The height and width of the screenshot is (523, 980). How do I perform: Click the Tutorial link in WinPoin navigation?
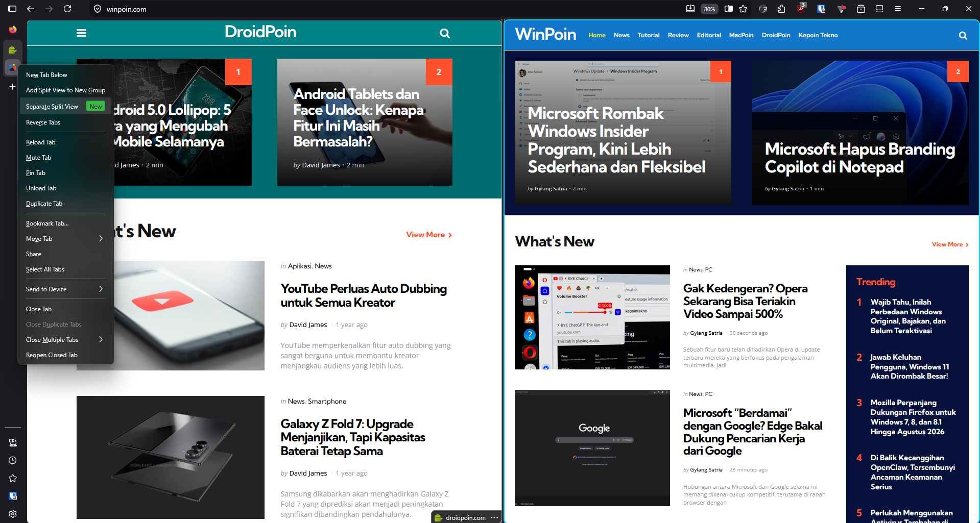(x=648, y=35)
